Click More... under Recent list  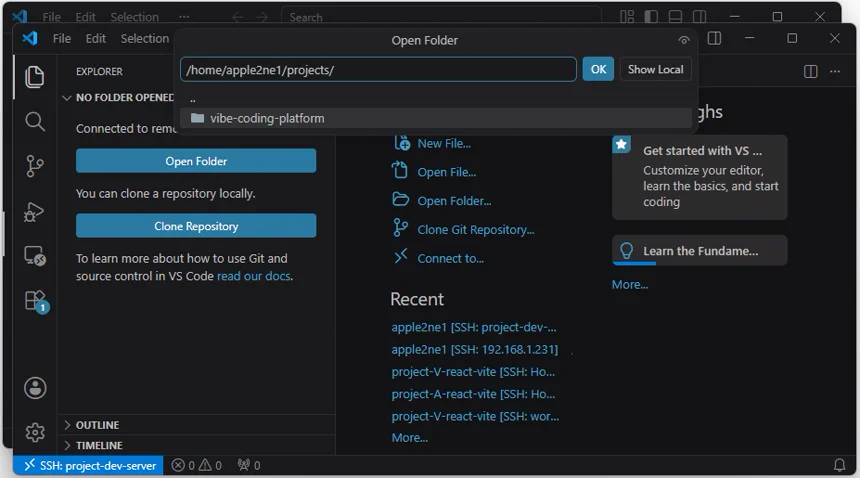pos(410,438)
